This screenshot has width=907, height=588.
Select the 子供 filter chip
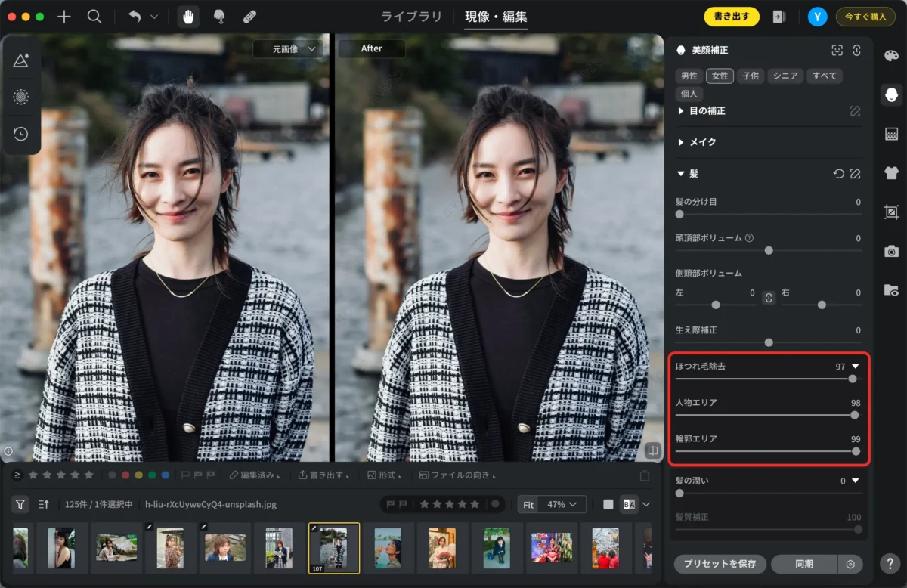pyautogui.click(x=751, y=76)
